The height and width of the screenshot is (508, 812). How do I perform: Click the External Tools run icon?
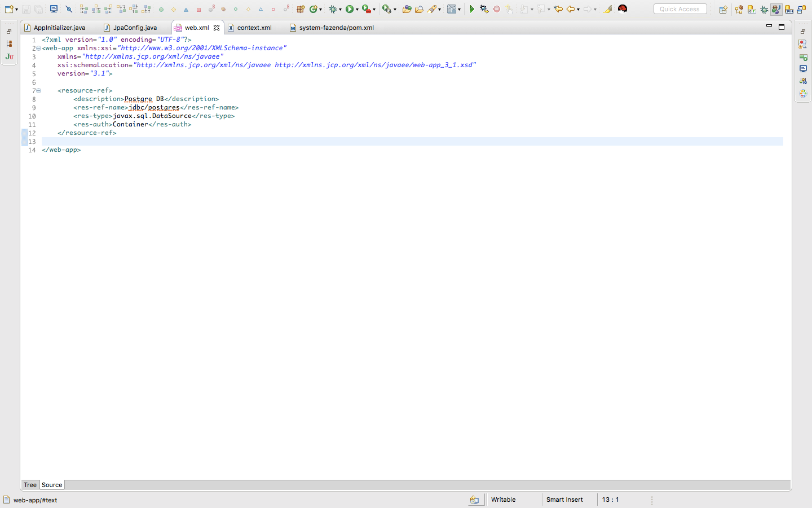pyautogui.click(x=386, y=9)
